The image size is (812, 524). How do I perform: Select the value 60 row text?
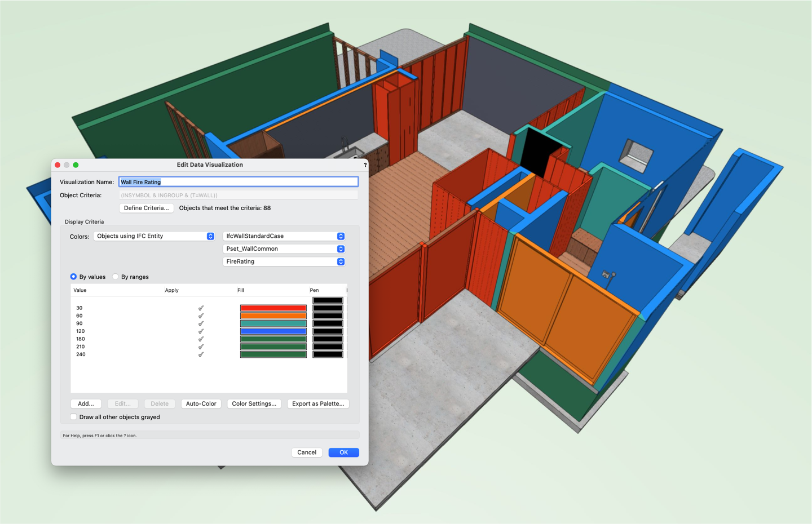(80, 316)
